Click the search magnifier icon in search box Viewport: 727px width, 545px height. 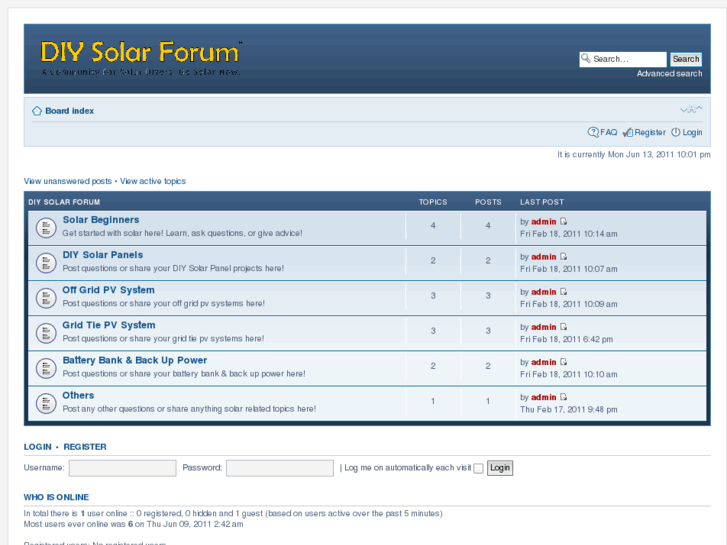586,59
